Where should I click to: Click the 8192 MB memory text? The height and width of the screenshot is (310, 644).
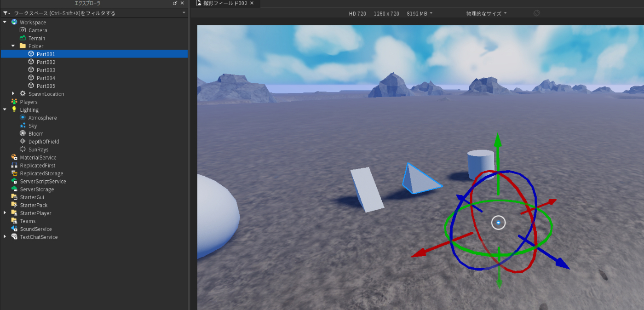coord(418,13)
